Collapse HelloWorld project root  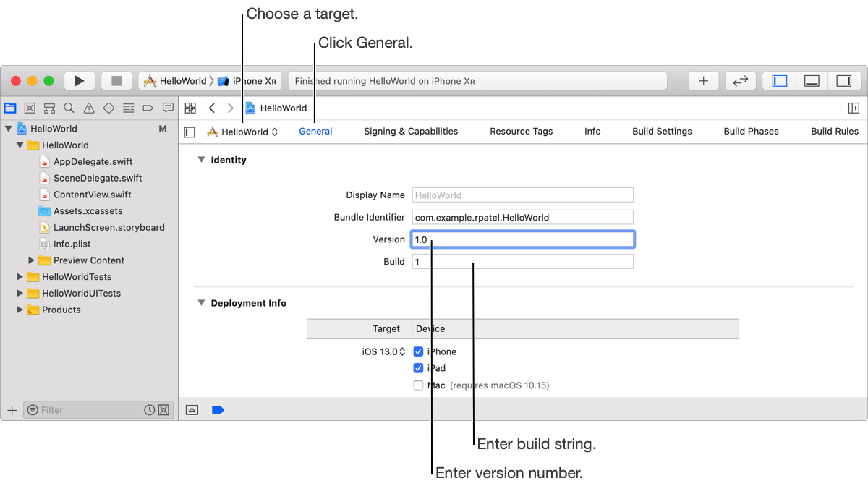pos(8,129)
